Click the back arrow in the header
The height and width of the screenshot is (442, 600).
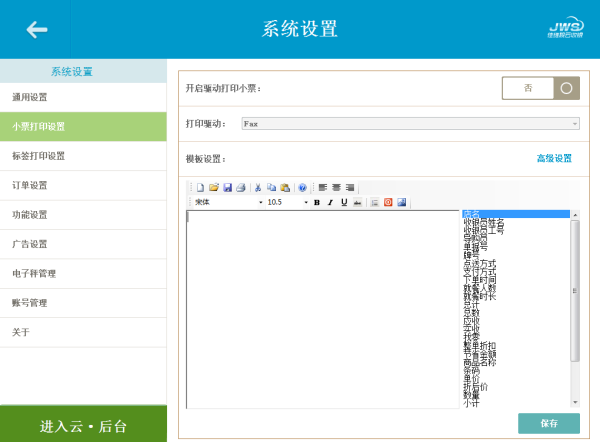pos(37,30)
